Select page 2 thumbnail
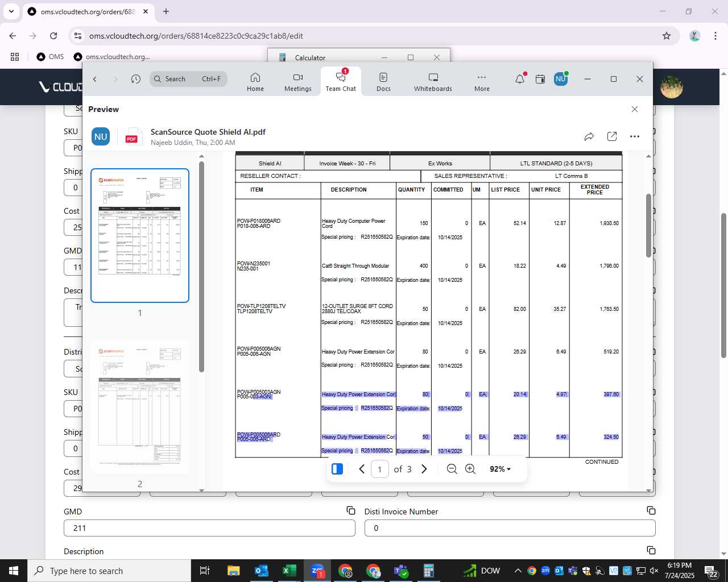 pyautogui.click(x=140, y=408)
